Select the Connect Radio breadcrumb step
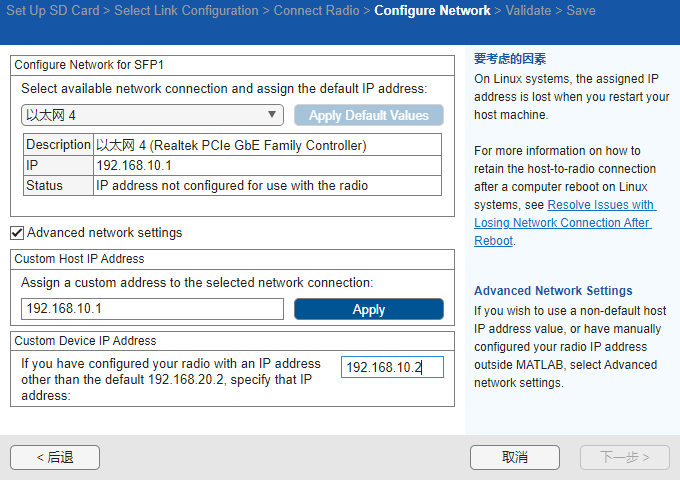 [x=317, y=10]
